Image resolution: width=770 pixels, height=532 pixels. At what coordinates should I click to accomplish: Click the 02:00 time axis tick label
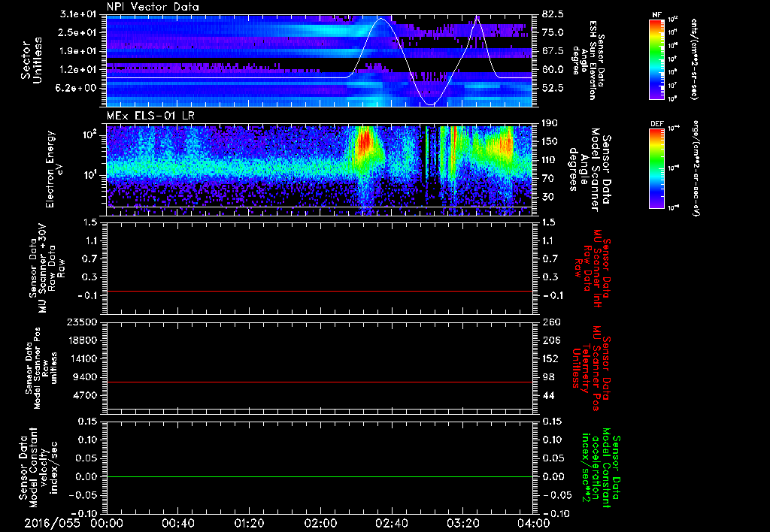320,523
